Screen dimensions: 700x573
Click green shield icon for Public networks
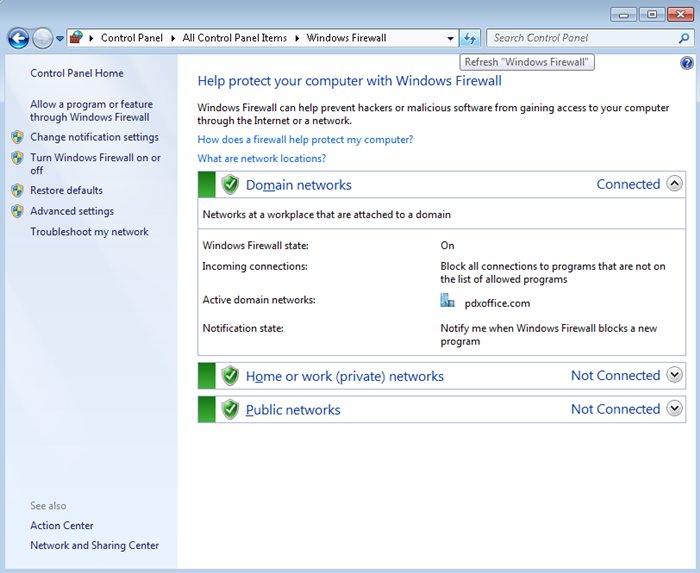pyautogui.click(x=230, y=409)
